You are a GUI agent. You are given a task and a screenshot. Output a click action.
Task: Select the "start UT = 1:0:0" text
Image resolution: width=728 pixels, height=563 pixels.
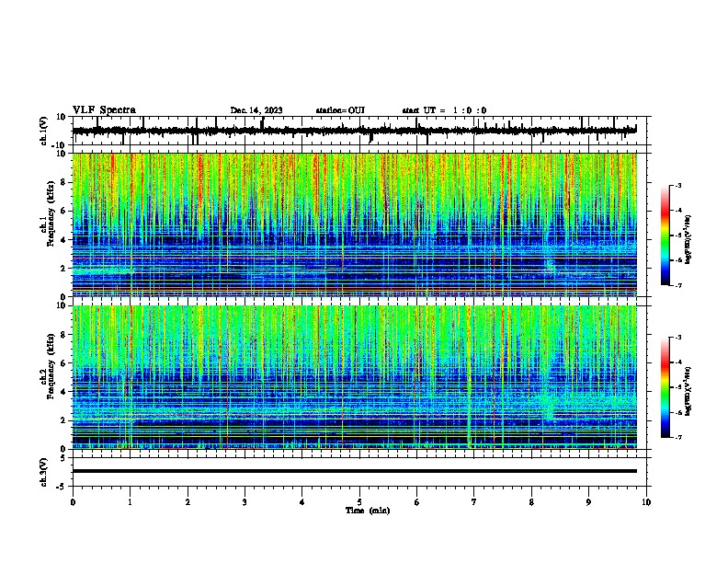(444, 110)
